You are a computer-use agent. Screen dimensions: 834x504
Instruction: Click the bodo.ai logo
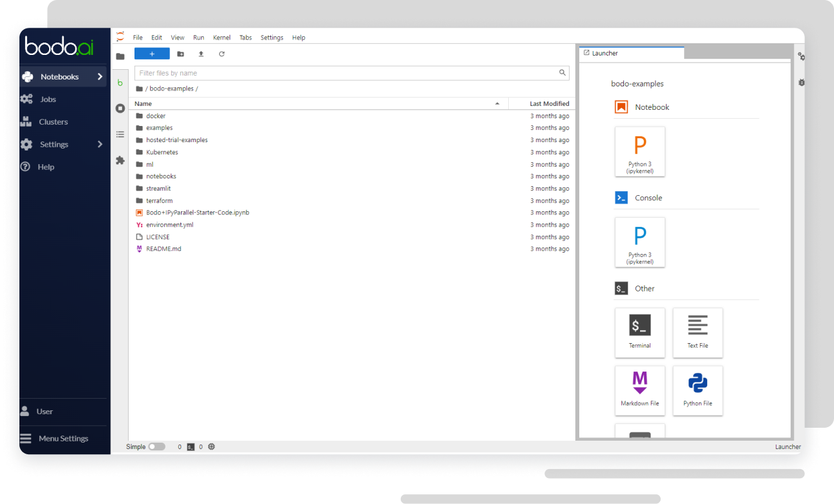pos(59,45)
